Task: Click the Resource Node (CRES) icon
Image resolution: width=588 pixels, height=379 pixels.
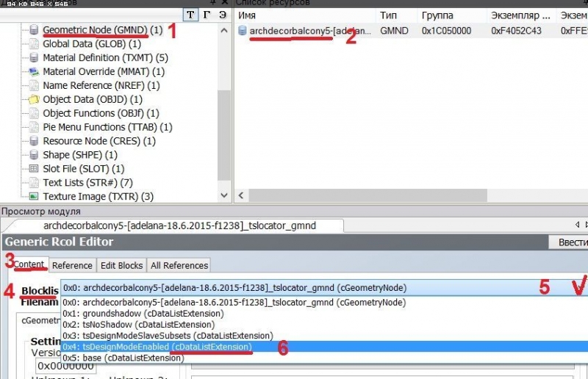Action: coord(34,141)
